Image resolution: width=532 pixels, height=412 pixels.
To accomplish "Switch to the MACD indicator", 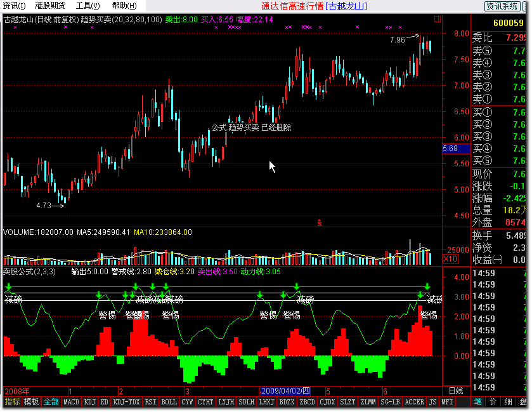I will coord(71,402).
